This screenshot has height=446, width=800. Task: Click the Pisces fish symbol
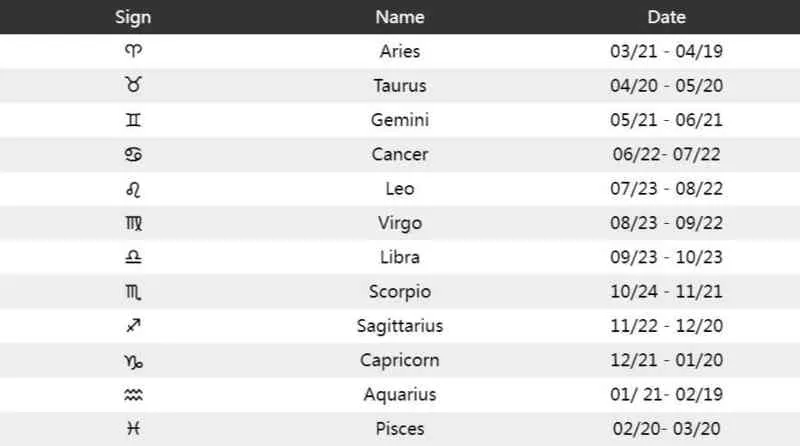133,428
